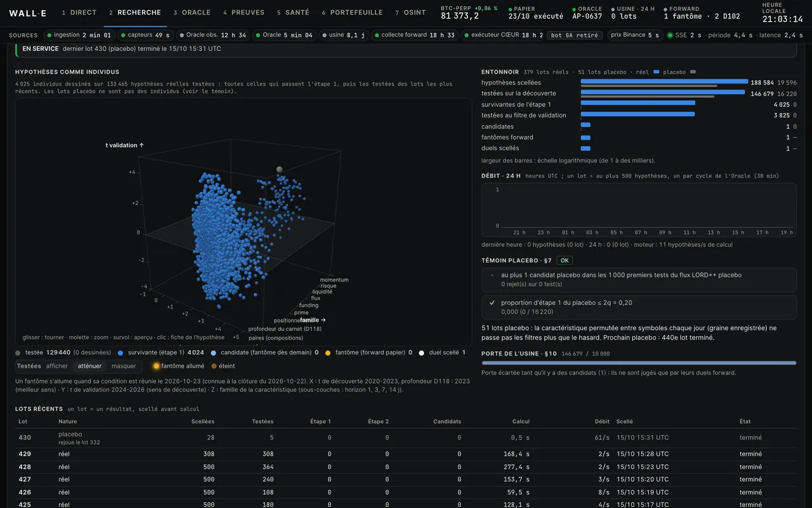
Task: Click the collecte forward source chip
Action: (x=414, y=35)
